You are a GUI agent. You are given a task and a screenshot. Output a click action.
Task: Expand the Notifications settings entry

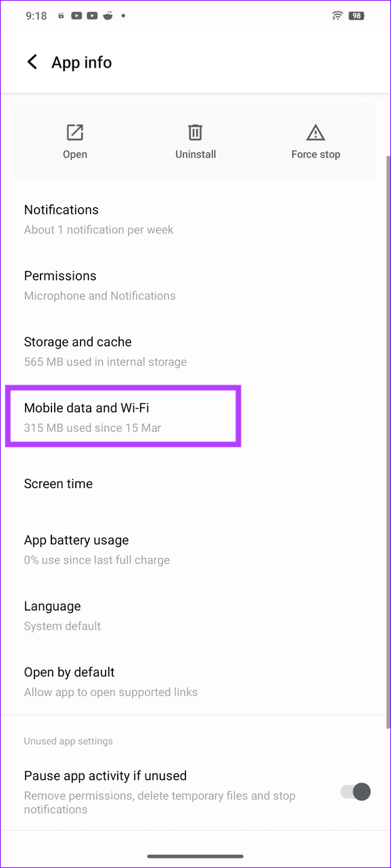(98, 217)
